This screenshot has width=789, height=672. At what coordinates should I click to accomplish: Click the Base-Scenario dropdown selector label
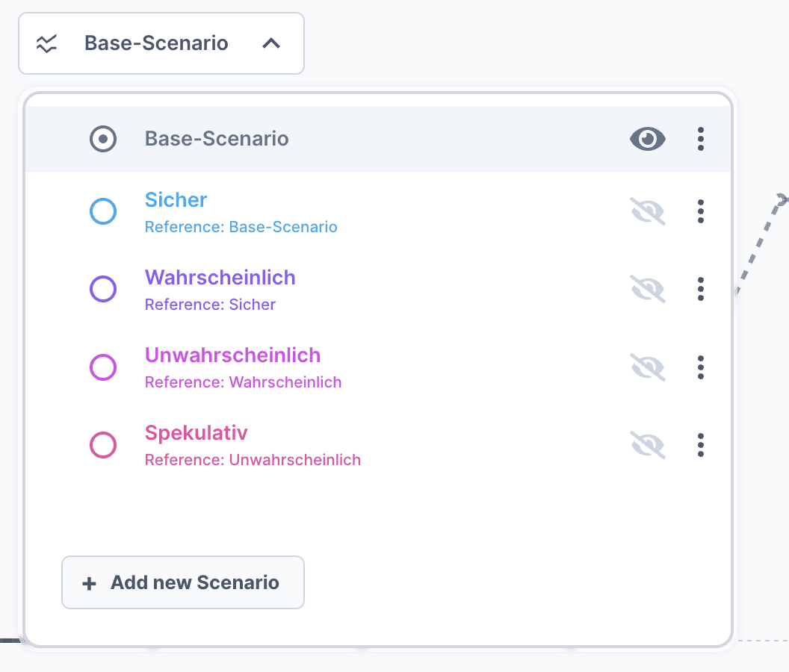[x=156, y=43]
